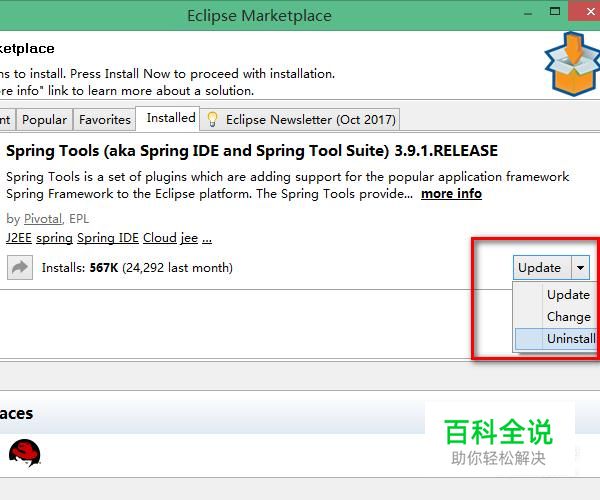This screenshot has height=500, width=600.
Task: Click the lightbulb icon on newsletter tab
Action: point(212,119)
